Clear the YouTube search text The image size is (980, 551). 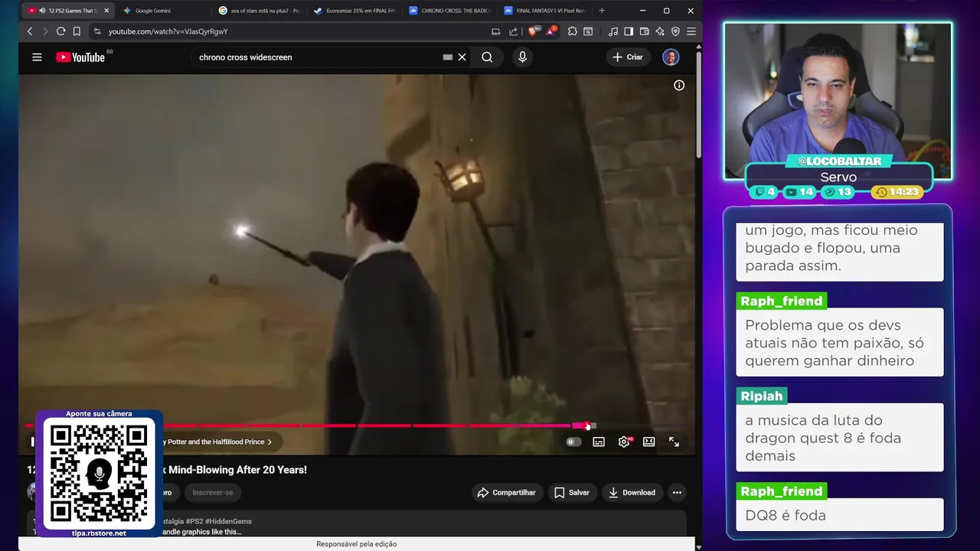coord(462,57)
